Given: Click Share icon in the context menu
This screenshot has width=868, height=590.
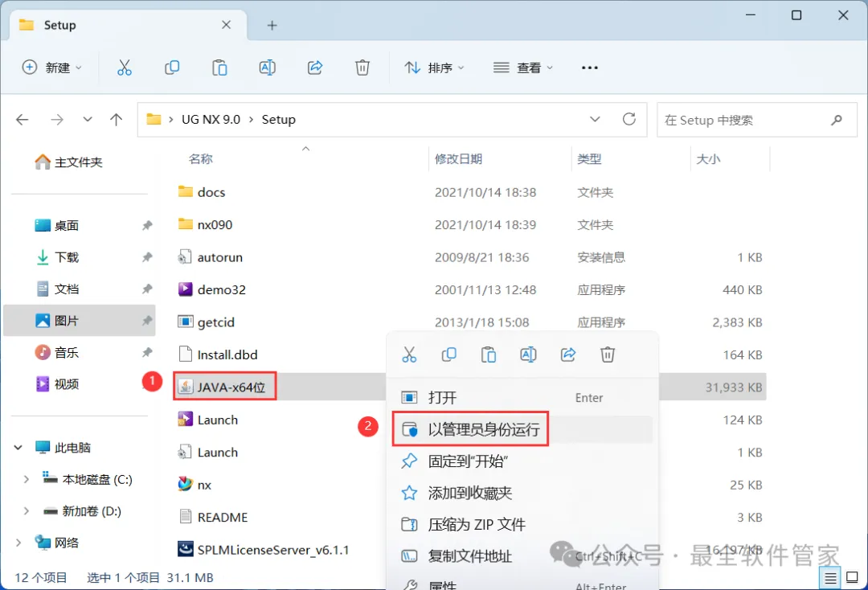Looking at the screenshot, I should (568, 354).
